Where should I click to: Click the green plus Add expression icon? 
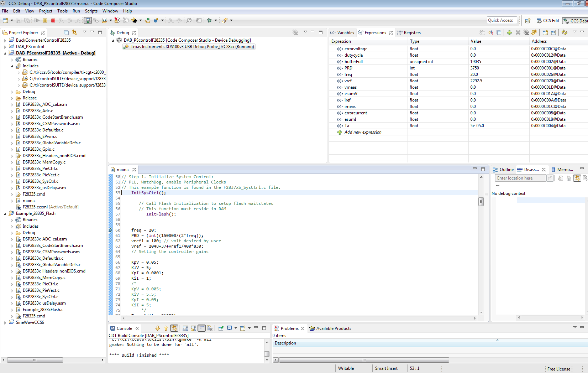point(509,33)
